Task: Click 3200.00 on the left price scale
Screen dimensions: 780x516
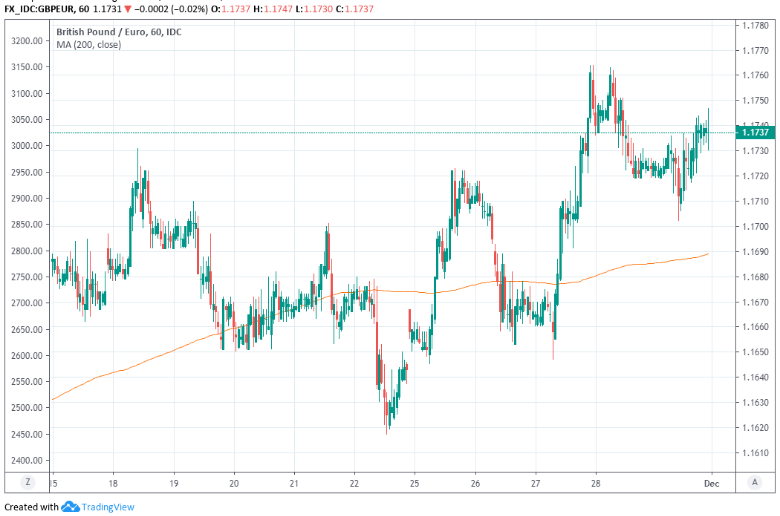Action: (x=21, y=41)
